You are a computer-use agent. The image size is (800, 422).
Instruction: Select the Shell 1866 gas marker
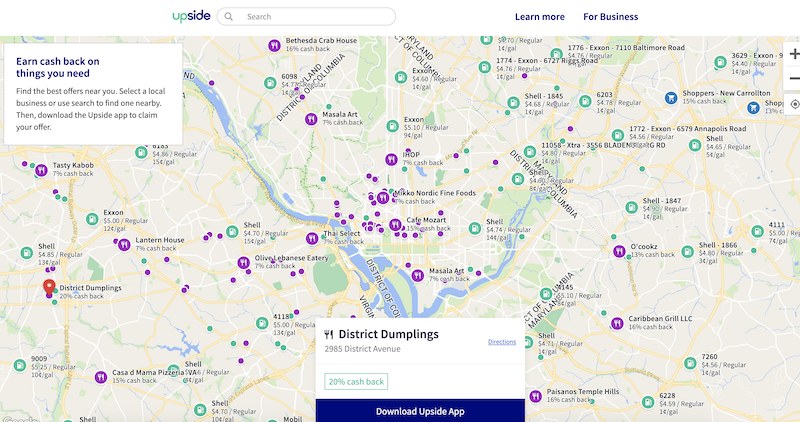coord(688,252)
